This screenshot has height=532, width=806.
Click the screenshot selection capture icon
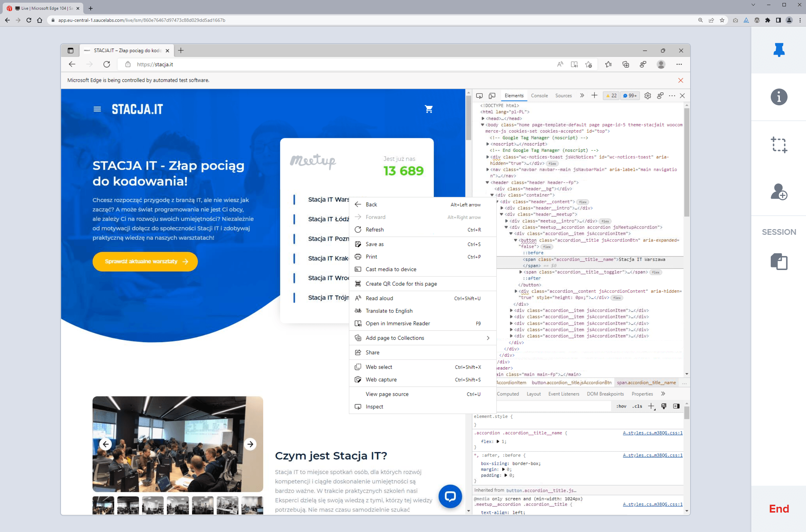[779, 145]
